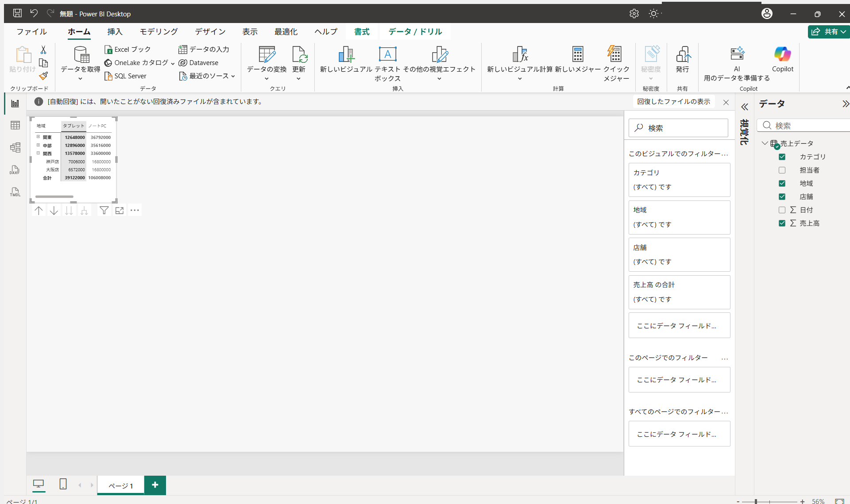Open the Report view from left sidebar

(x=15, y=104)
